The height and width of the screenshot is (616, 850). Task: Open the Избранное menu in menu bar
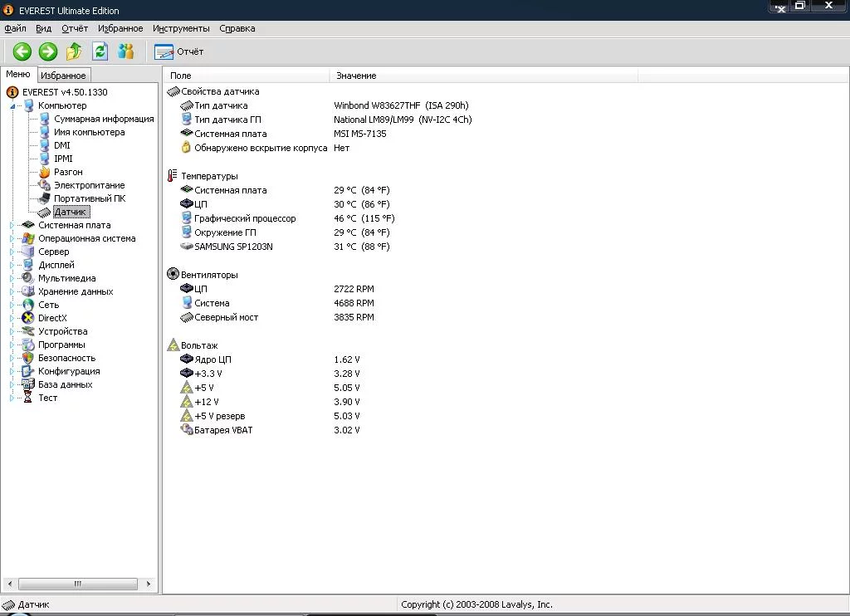pos(120,28)
